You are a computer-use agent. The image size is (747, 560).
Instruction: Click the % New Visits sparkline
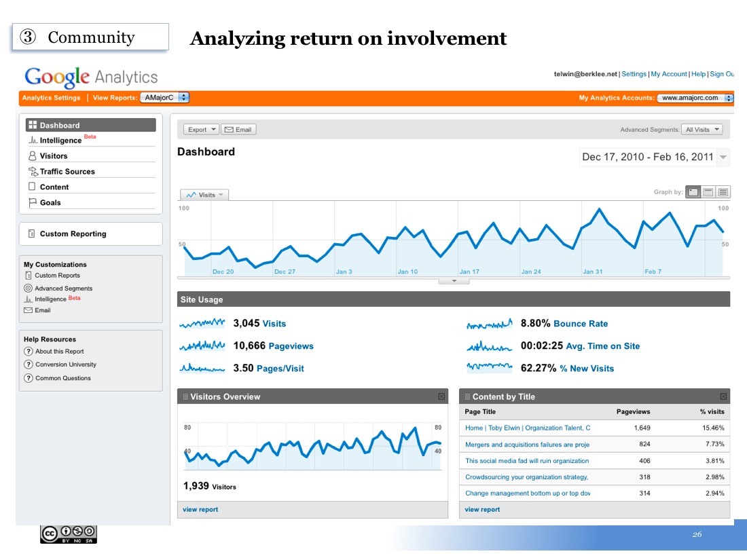(x=490, y=367)
